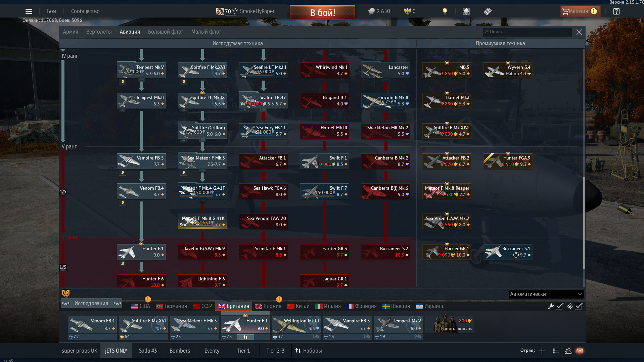The height and width of the screenshot is (362, 644).
Task: Toggle the auto-refill ammo checkbox
Action: click(579, 306)
